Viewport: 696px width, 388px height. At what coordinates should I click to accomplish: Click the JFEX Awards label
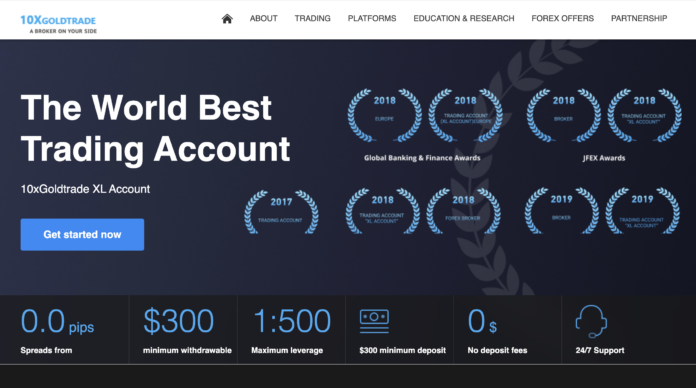(x=604, y=158)
